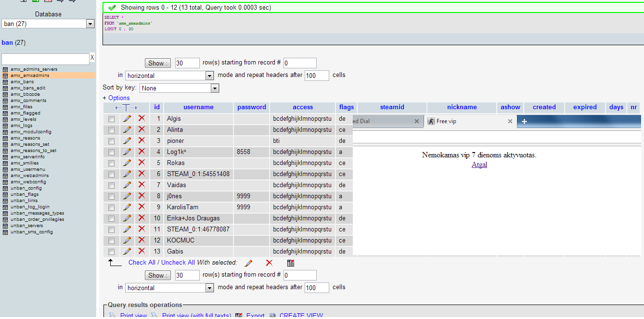Click the repeat headers field above the table
The width and height of the screenshot is (644, 319).
(317, 76)
